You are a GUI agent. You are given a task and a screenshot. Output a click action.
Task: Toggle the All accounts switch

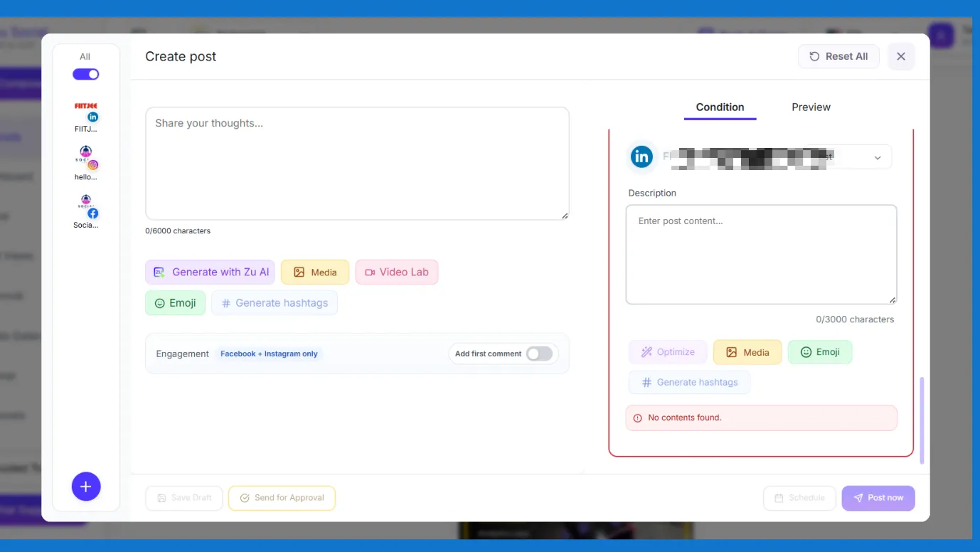click(x=85, y=74)
